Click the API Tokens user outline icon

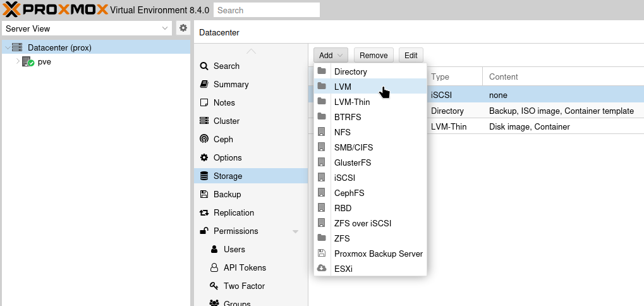tap(214, 268)
